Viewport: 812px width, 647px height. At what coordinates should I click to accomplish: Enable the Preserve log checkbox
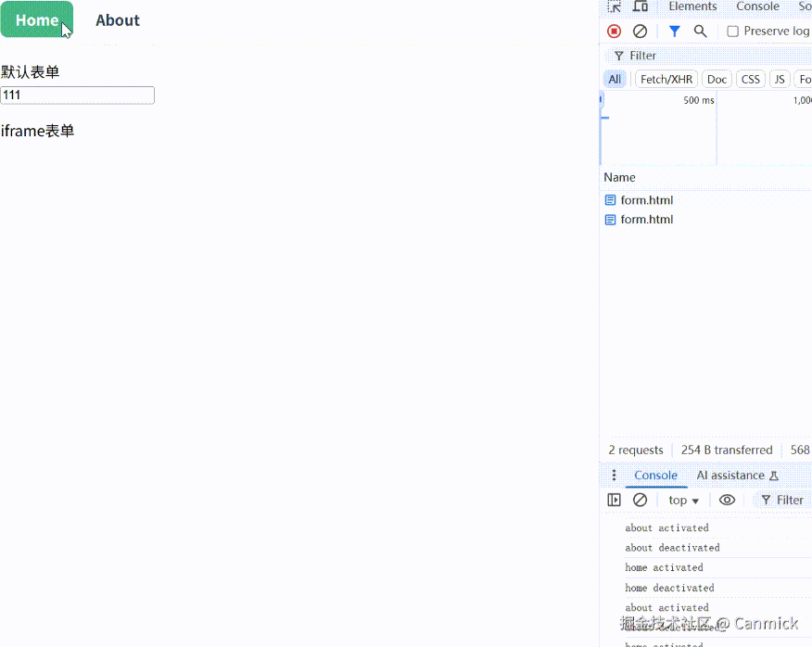click(733, 32)
